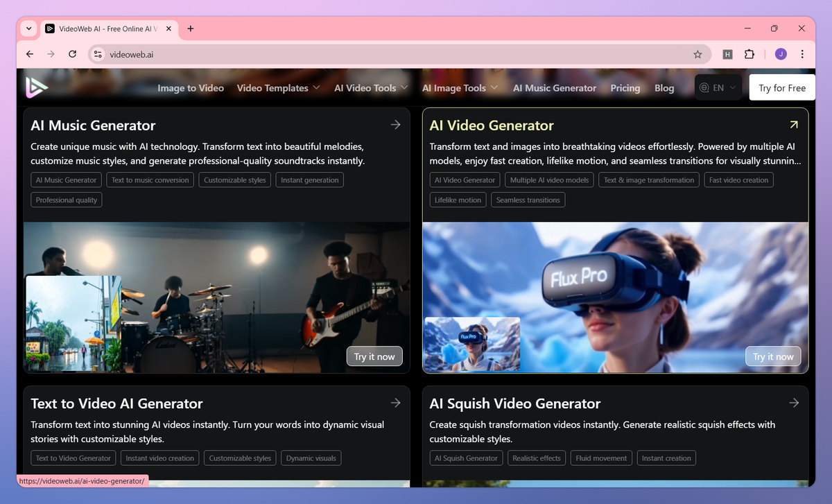Viewport: 832px width, 504px height.
Task: Close the VideoWeb AI tab
Action: coord(168,28)
